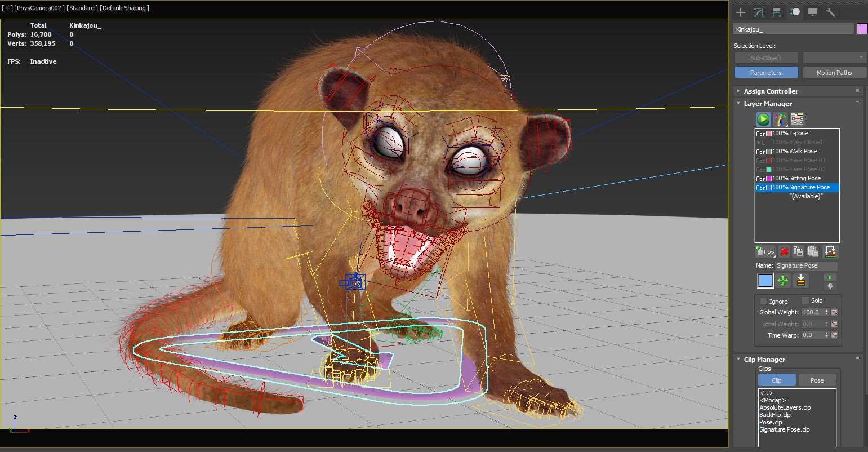Select BackFlip.clp in the Clips list
868x452 pixels.
(774, 414)
